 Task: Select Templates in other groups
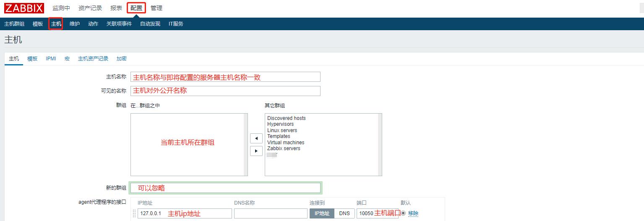[x=279, y=136]
